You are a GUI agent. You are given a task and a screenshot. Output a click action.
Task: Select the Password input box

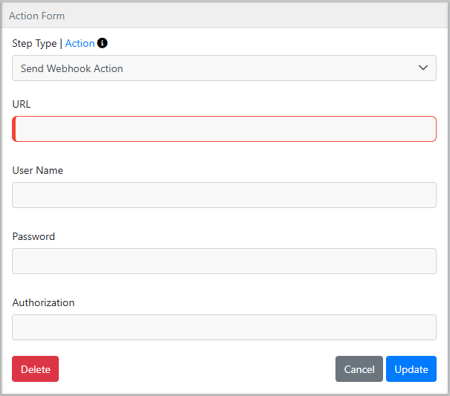pos(224,261)
